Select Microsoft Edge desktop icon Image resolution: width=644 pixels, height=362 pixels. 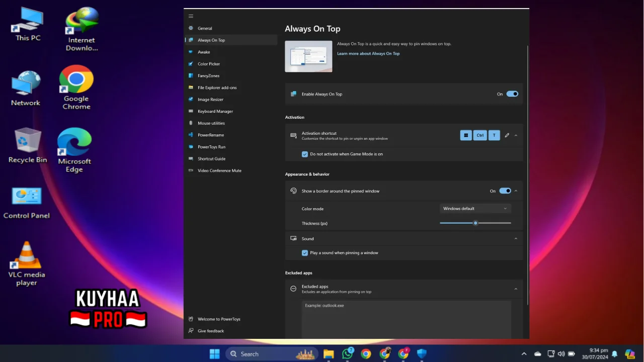click(x=74, y=150)
